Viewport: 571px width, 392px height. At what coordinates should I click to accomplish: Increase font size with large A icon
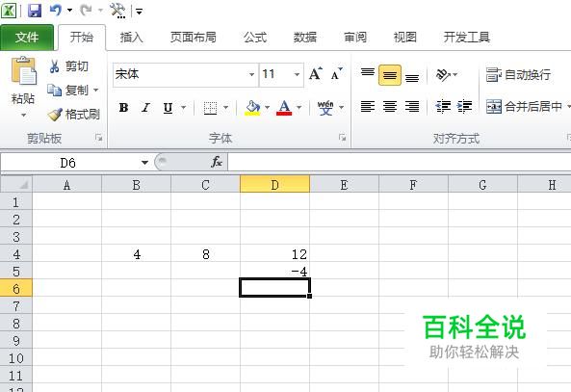coord(316,74)
